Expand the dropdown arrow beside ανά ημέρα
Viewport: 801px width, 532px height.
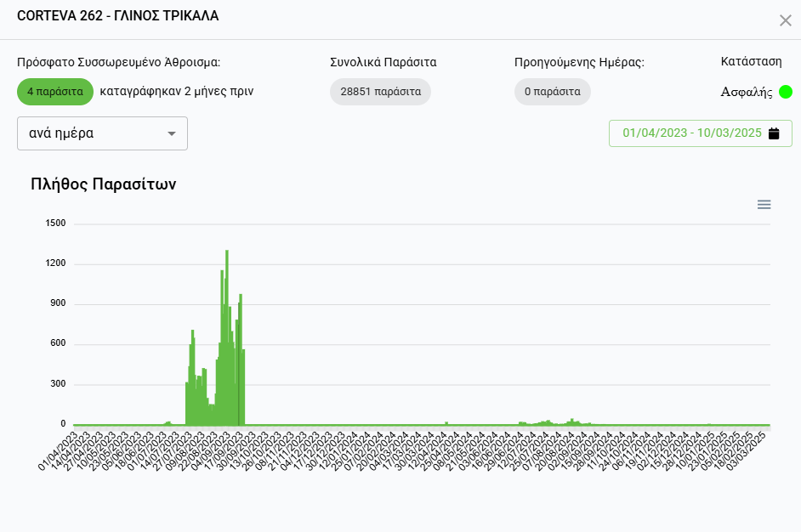point(172,133)
